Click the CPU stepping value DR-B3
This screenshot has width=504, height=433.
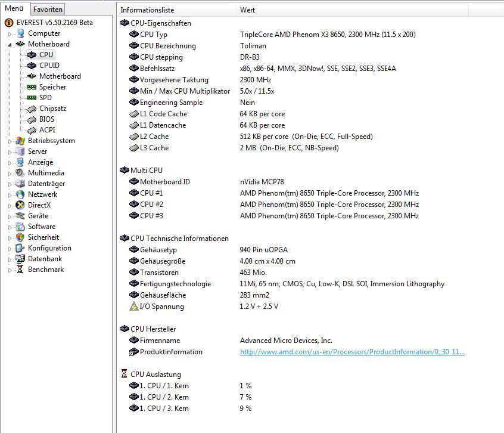pos(250,57)
